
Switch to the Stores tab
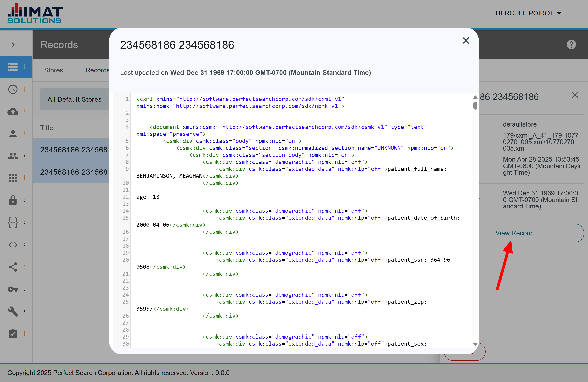(x=54, y=70)
